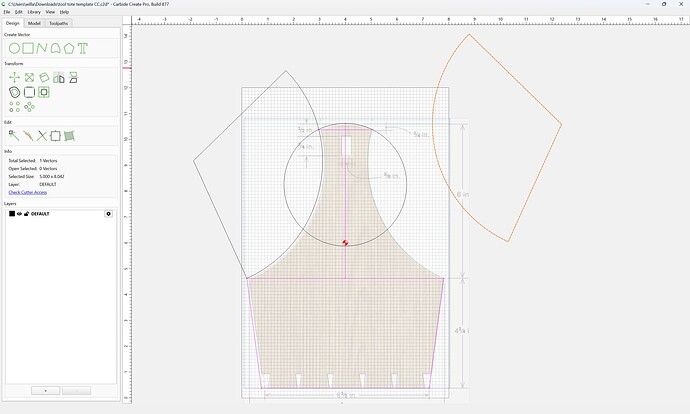
Task: Toggle lock on DEFAULT layer
Action: (26, 214)
